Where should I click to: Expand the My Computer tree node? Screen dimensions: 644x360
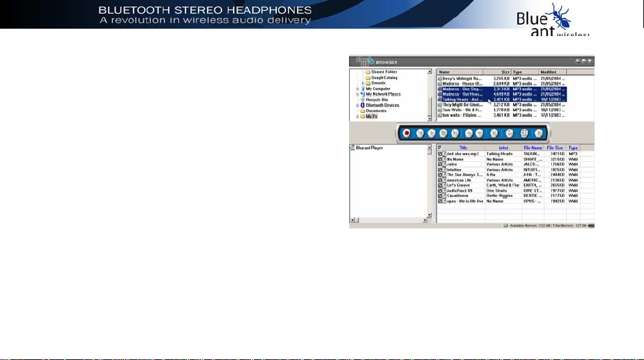click(358, 89)
